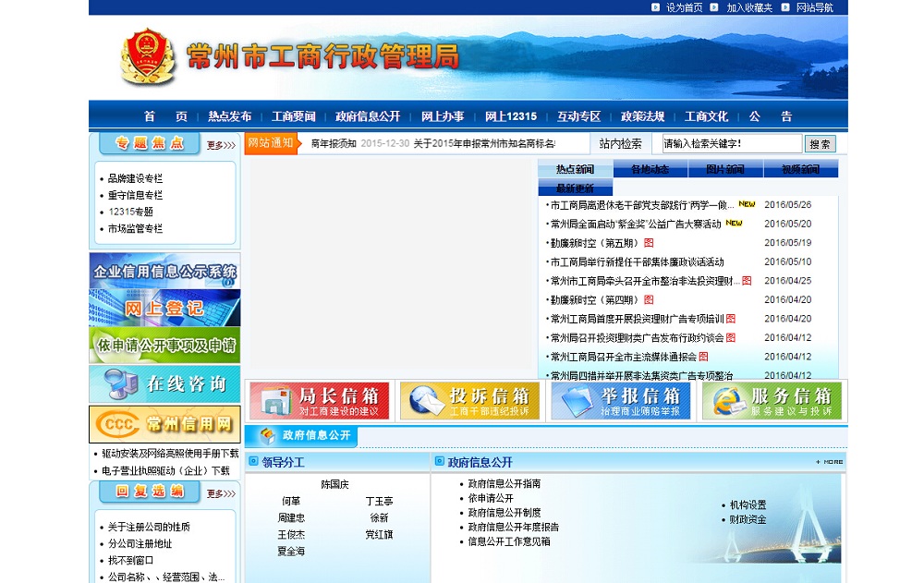Click the 网站导航 arrow icon
Screen dimensions: 924x583
[785, 7]
